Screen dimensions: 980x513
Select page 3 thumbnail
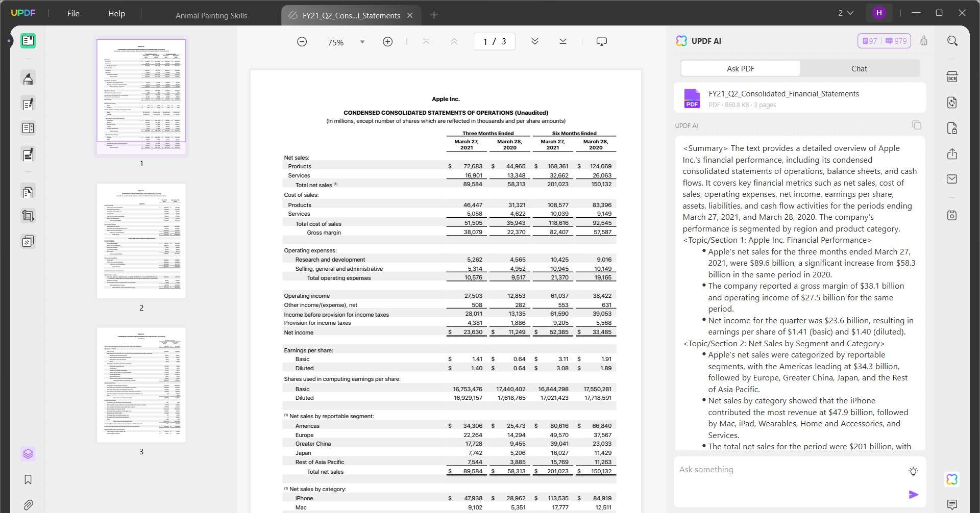(141, 385)
